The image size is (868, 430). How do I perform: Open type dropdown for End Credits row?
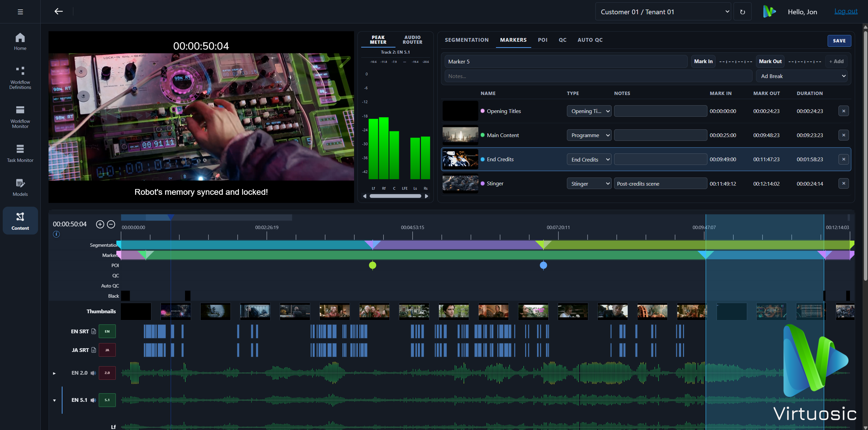(x=589, y=160)
